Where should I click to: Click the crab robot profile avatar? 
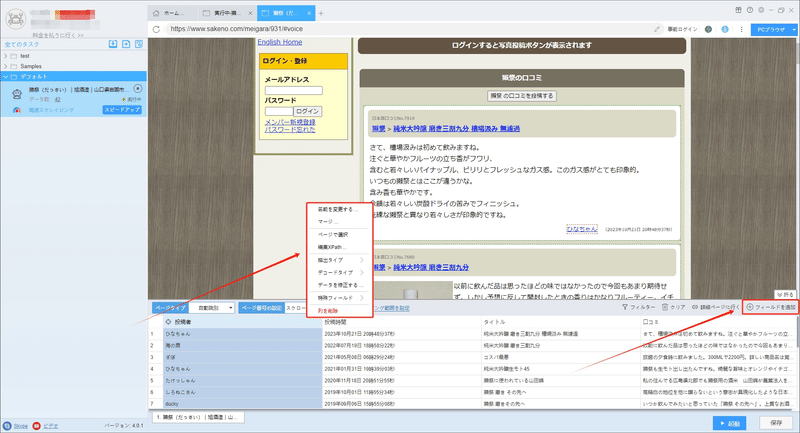pos(16,19)
